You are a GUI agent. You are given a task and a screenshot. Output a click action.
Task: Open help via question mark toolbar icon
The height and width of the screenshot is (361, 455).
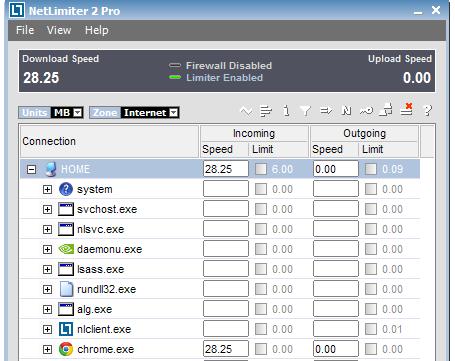[x=427, y=110]
